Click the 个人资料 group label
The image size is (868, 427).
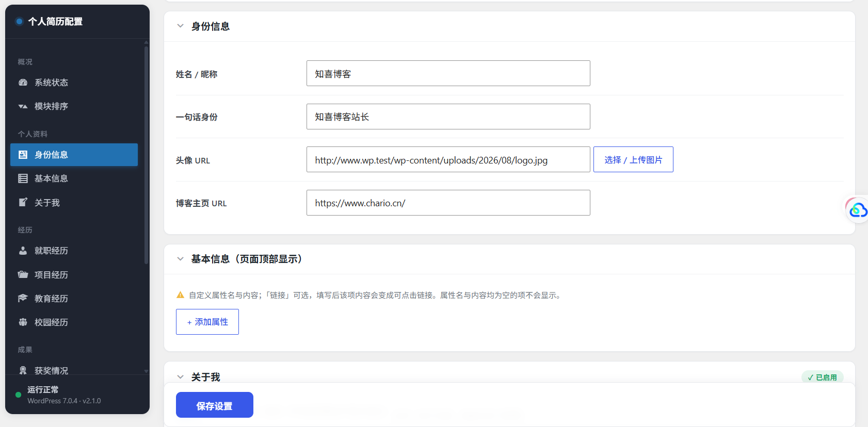click(x=33, y=134)
